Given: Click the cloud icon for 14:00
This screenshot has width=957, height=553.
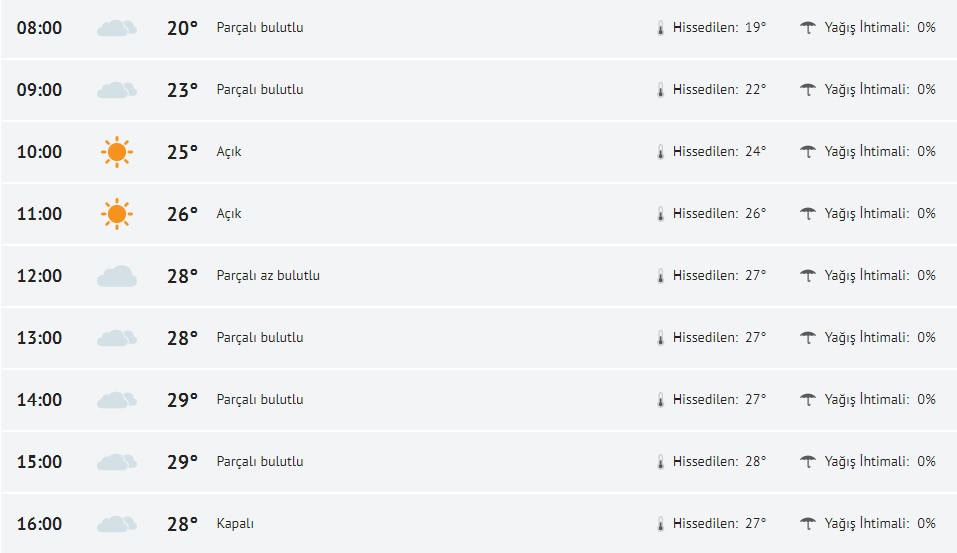Looking at the screenshot, I should coord(117,400).
